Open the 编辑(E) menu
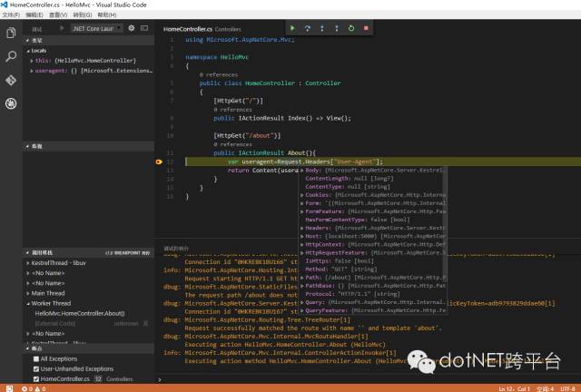Image resolution: width=581 pixels, height=392 pixels. click(x=34, y=15)
